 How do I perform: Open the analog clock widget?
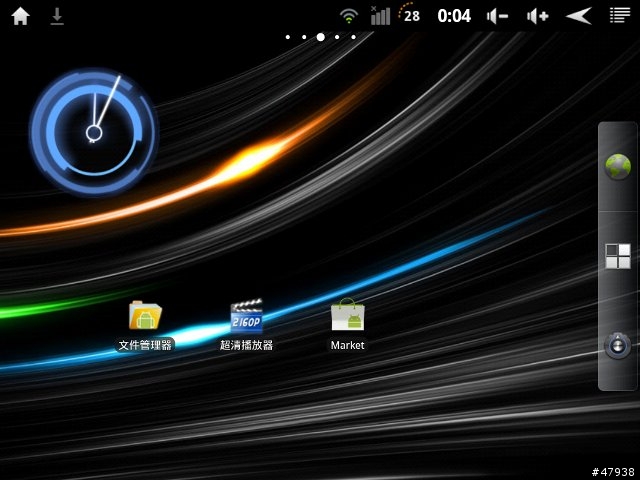coord(93,133)
